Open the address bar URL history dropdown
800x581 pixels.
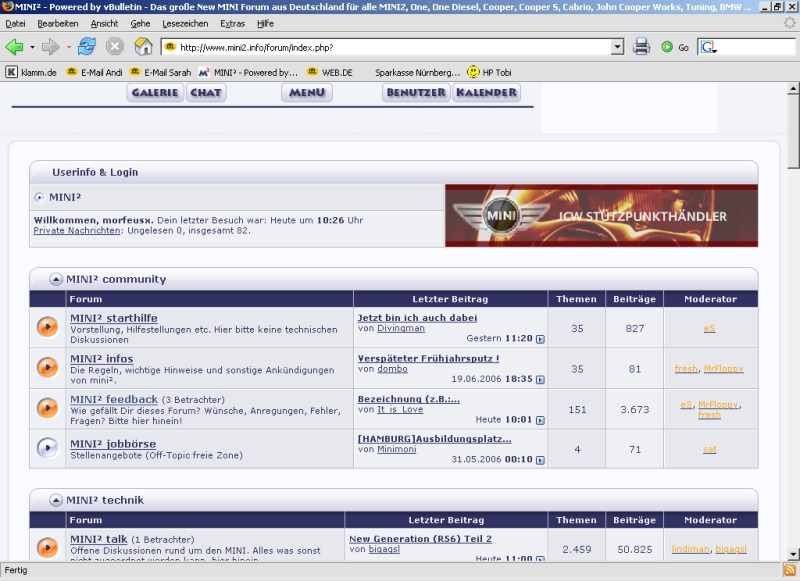[617, 47]
